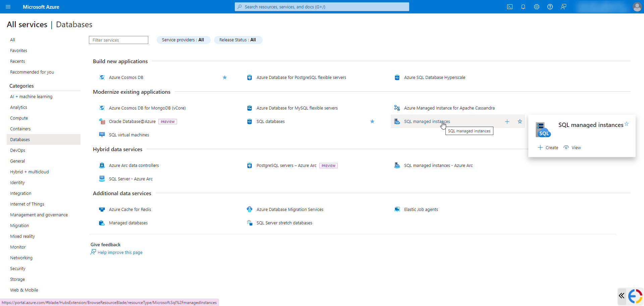644x306 pixels.
Task: Open the Release Status filter
Action: click(x=238, y=40)
